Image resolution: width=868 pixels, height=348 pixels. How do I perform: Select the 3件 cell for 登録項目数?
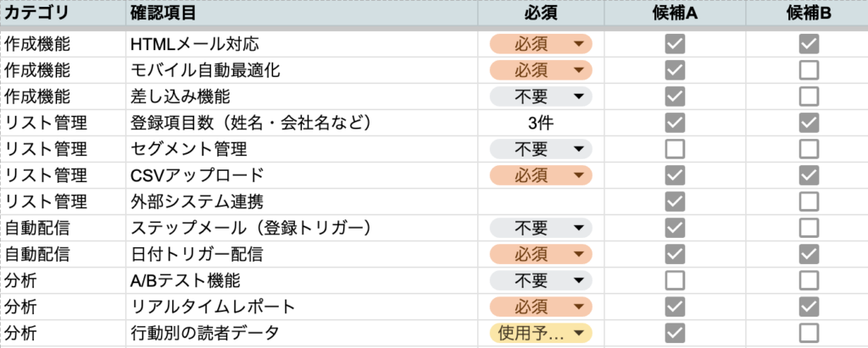click(540, 123)
